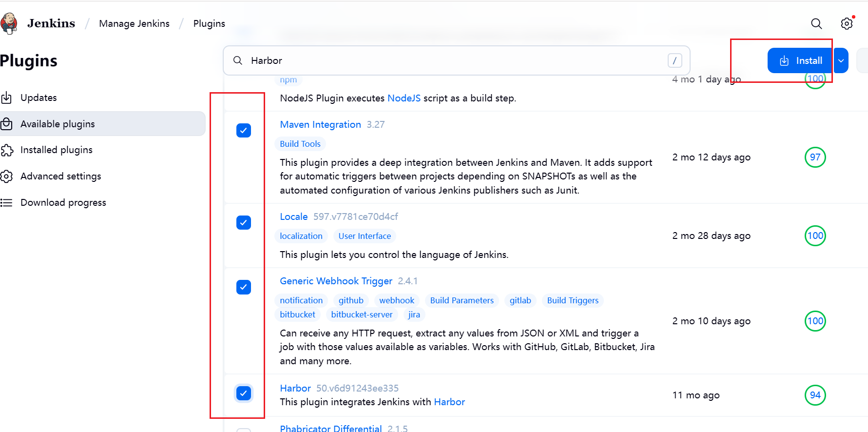Viewport: 868px width, 432px height.
Task: Click the Build Triggers tag
Action: [573, 300]
